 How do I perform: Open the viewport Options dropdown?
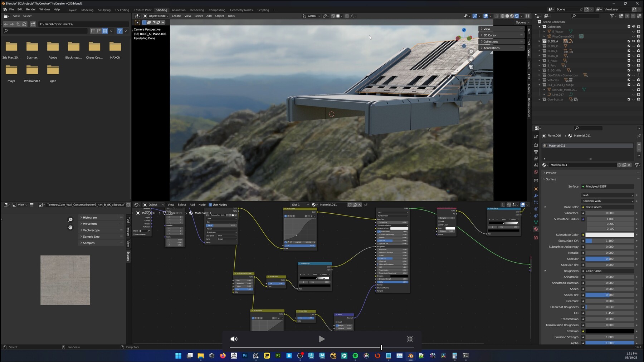click(x=522, y=22)
